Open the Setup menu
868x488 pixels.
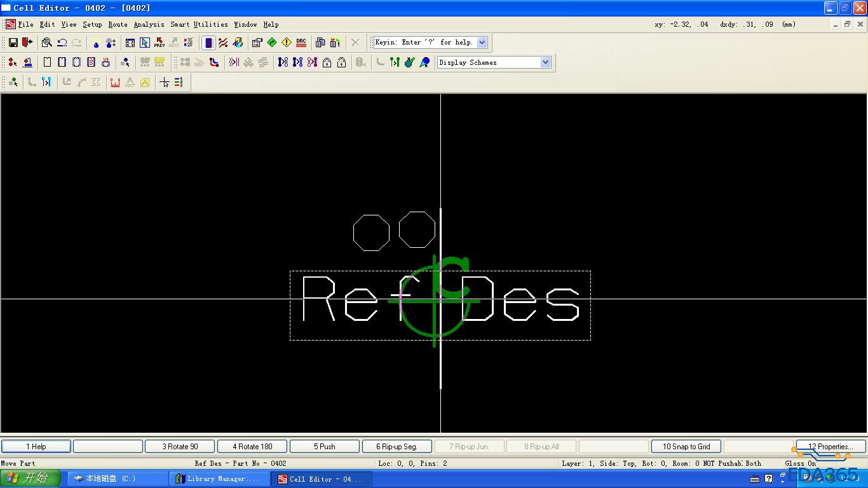[92, 25]
